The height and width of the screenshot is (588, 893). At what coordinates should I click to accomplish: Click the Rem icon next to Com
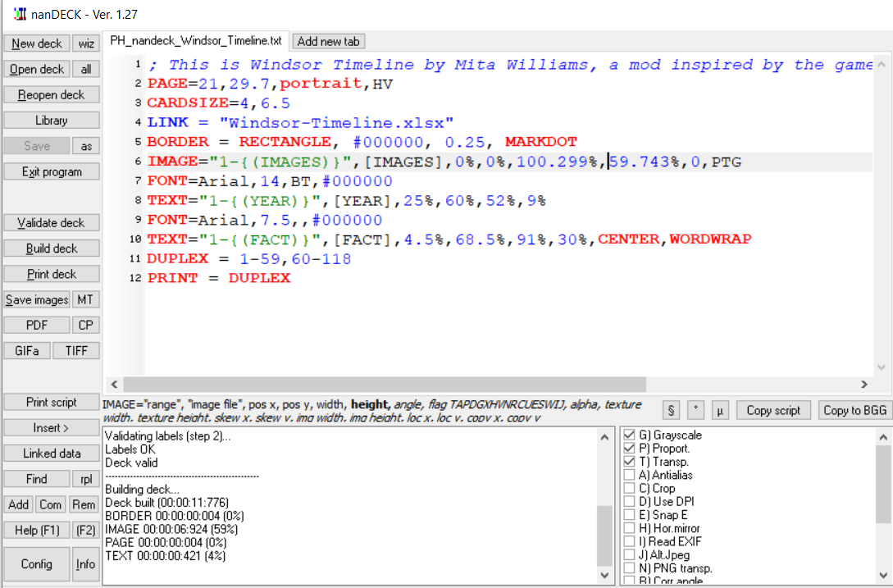point(84,504)
